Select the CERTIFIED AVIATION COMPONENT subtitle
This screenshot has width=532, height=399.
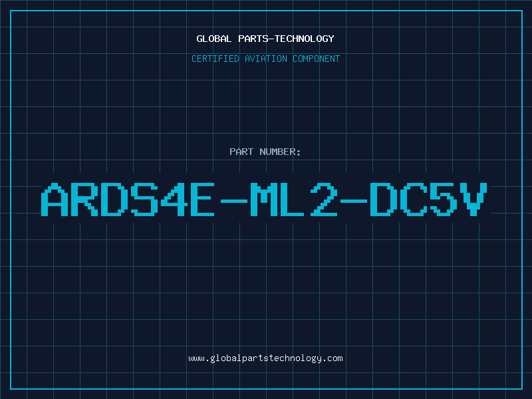[265, 59]
